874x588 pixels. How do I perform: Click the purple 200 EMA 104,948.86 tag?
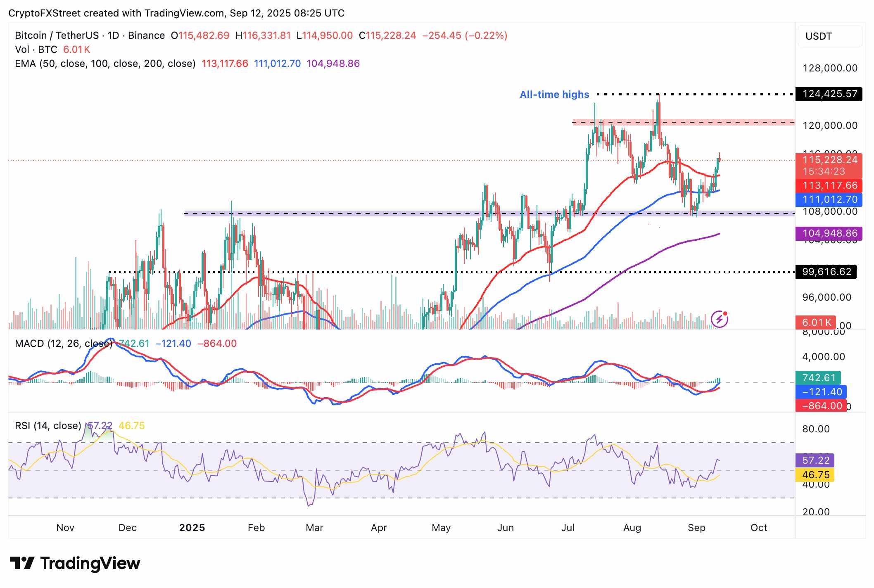[x=829, y=233]
